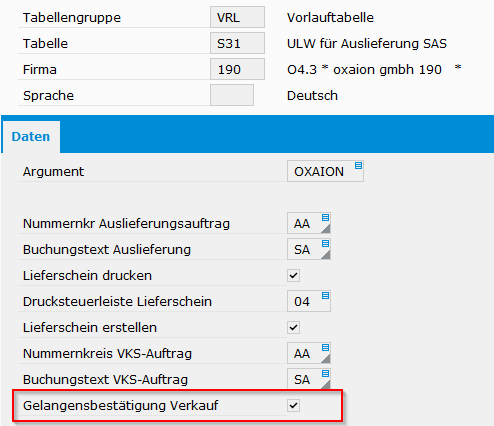
Task: Expand corner triangle of Buchungstext Auslieferung field
Action: [x=326, y=255]
